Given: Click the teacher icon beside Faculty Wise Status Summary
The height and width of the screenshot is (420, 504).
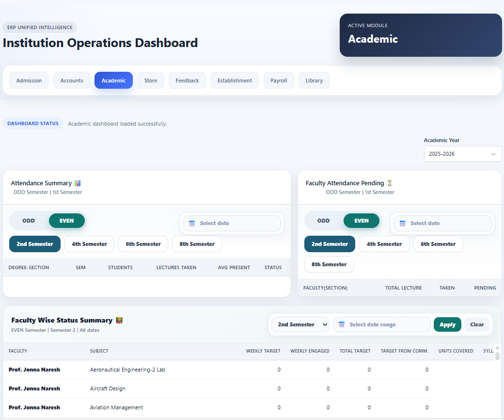Looking at the screenshot, I should pos(119,320).
